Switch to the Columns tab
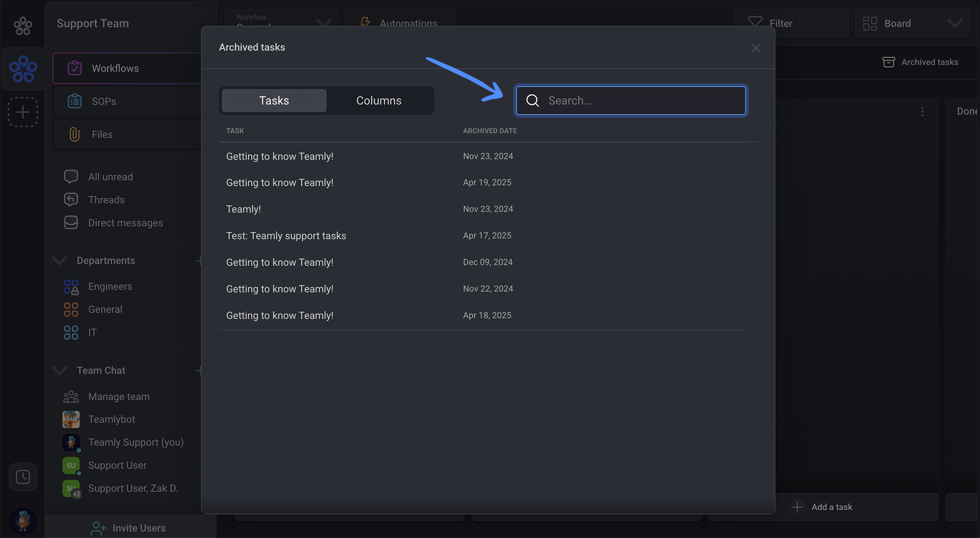This screenshot has height=538, width=980. pos(379,100)
